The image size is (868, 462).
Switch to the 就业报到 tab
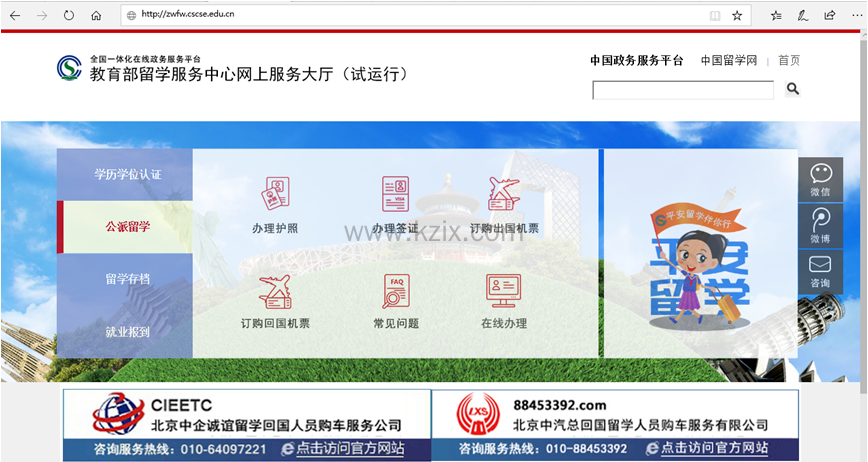click(125, 331)
